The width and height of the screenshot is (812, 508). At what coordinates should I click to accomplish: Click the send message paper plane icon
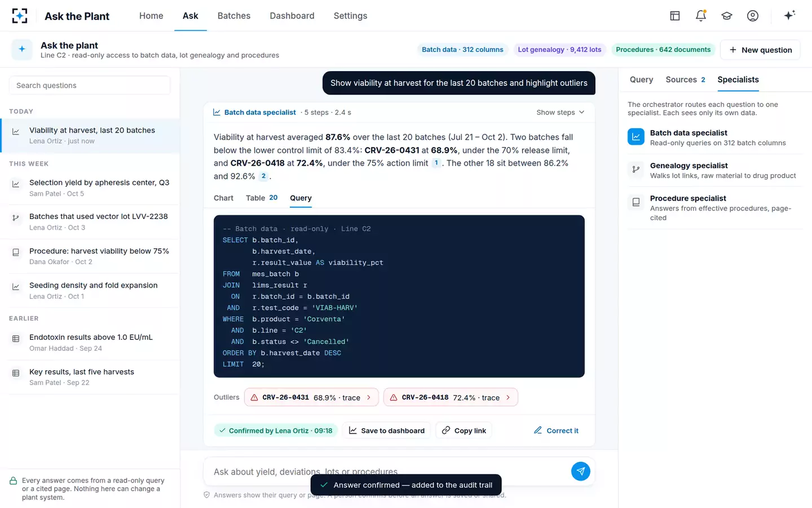tap(581, 471)
